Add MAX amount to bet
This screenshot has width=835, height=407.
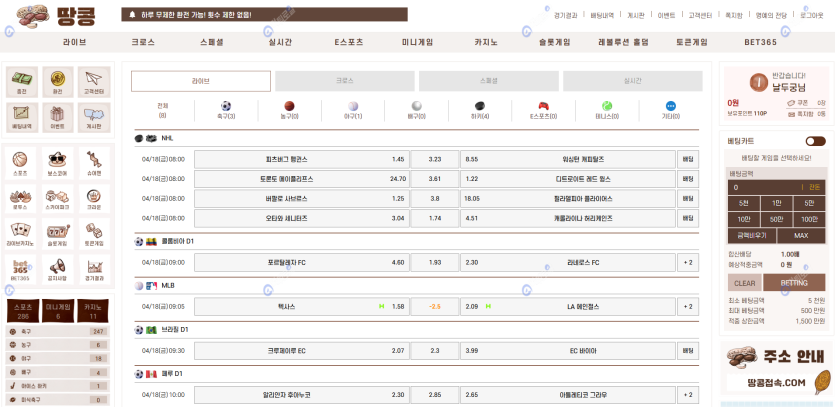pos(801,235)
